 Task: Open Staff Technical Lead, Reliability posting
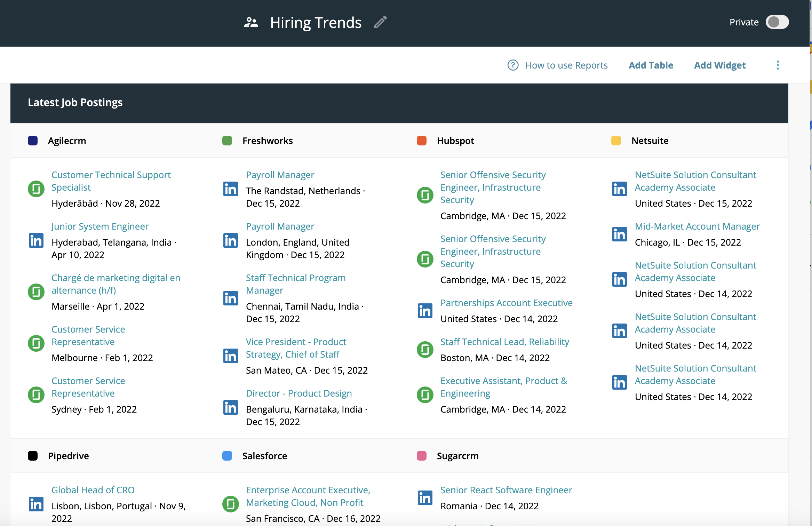coord(505,342)
